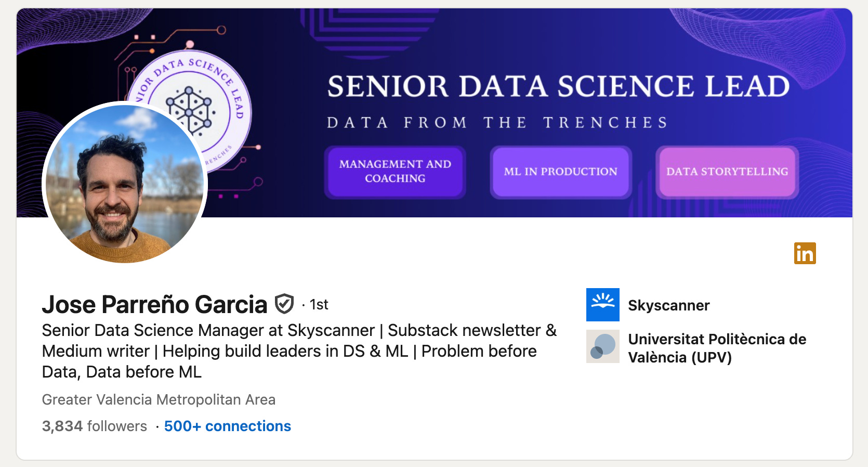Click the Skyscanner company logo
868x467 pixels.
coord(602,305)
